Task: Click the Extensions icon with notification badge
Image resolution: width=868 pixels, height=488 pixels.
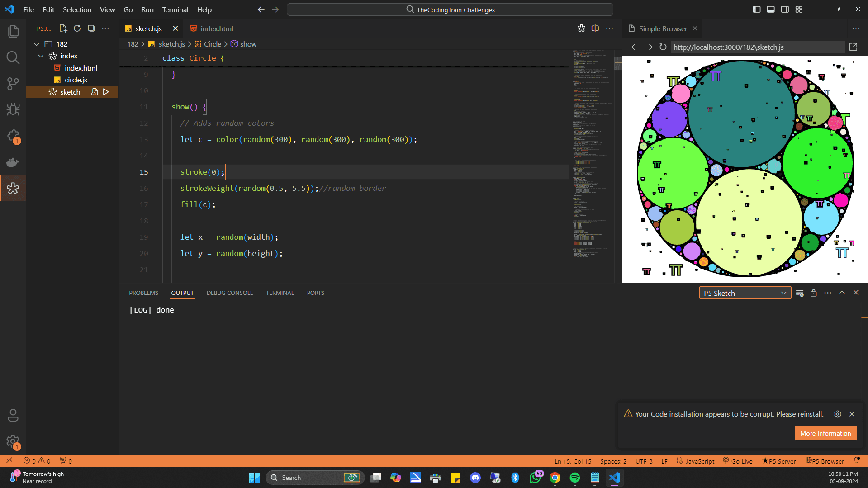Action: pos(13,136)
